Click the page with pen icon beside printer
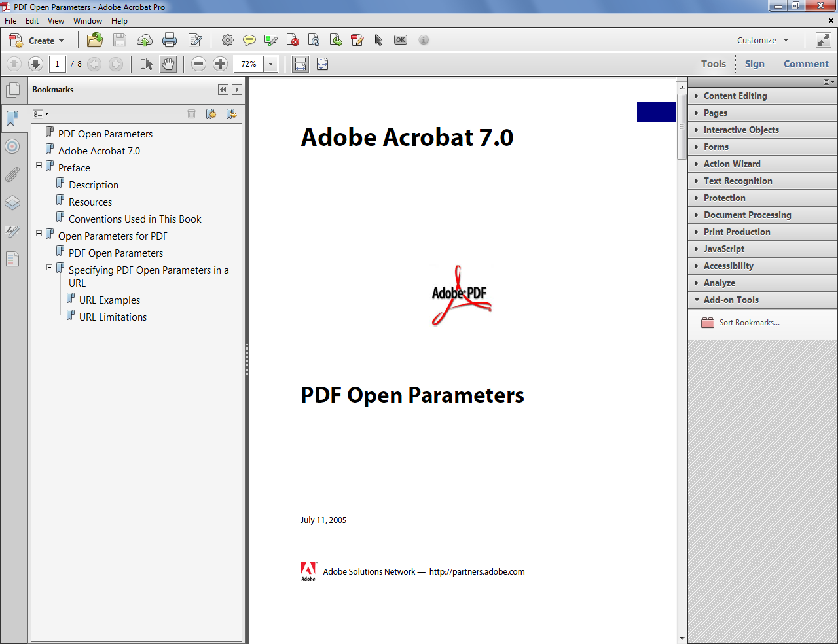 [x=195, y=40]
